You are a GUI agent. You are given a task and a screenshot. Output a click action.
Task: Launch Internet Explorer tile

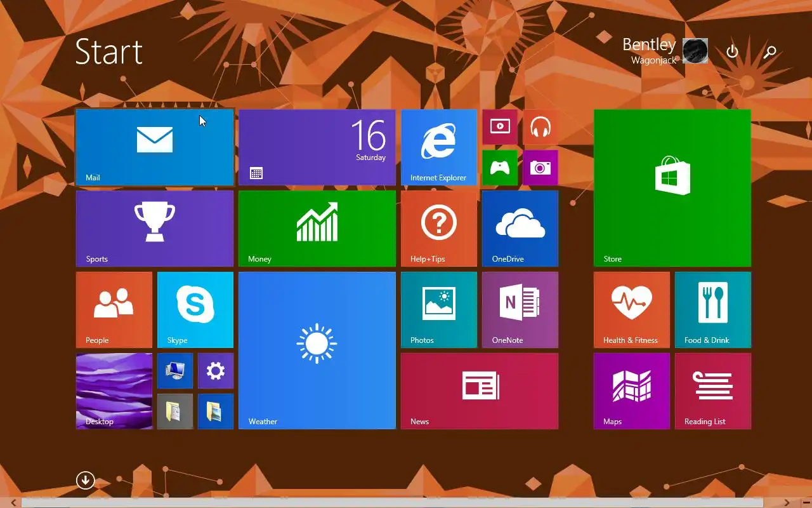click(439, 147)
